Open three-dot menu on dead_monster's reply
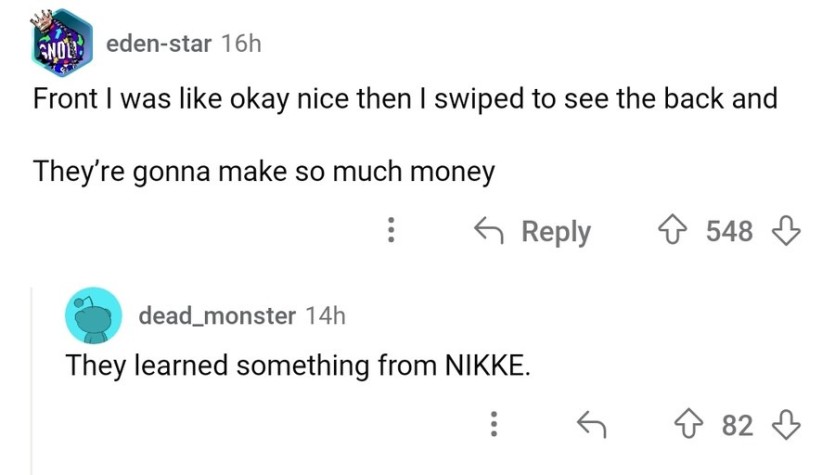 click(494, 424)
